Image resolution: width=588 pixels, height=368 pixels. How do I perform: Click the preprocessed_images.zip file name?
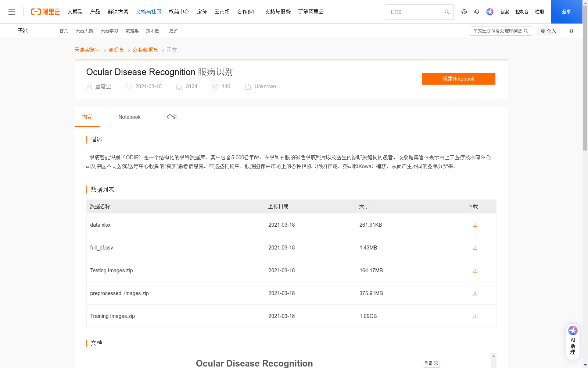coord(119,293)
